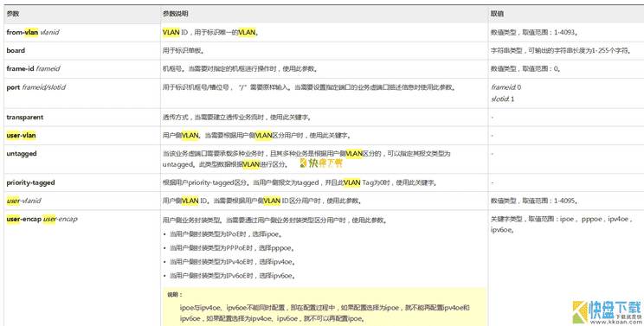
Task: Click description starting with '用户侧业务封装类型'
Action: [x=275, y=221]
